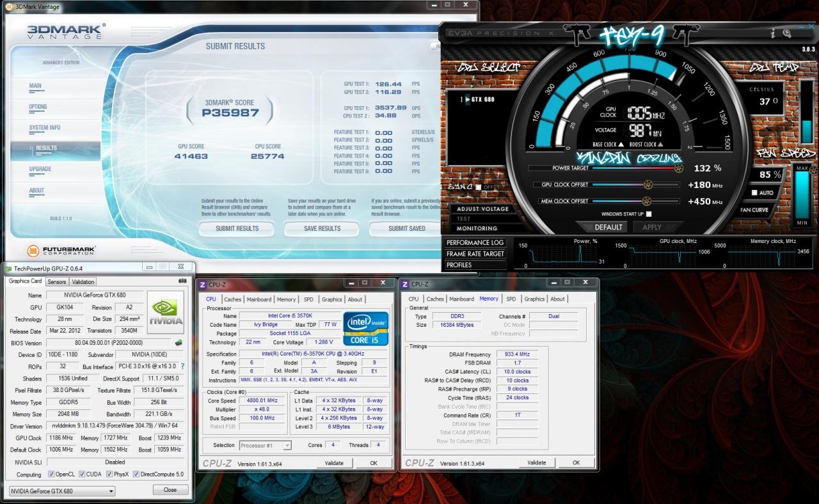Open FAN CURVE settings
Screen dimensions: 819x504
pyautogui.click(x=754, y=210)
